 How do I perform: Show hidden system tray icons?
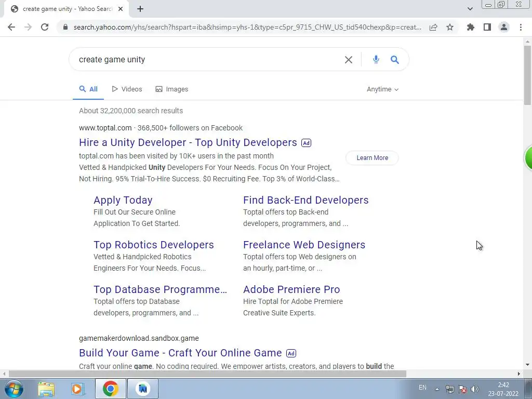pos(437,389)
